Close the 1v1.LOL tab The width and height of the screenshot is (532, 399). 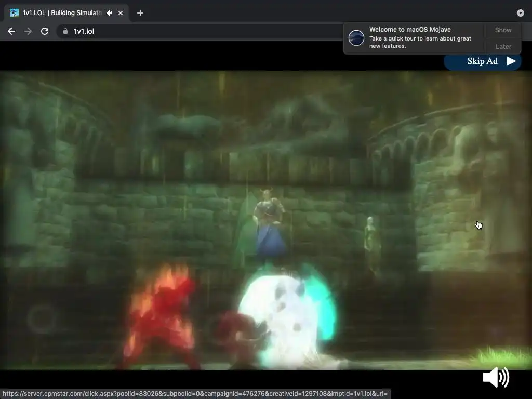coord(121,13)
